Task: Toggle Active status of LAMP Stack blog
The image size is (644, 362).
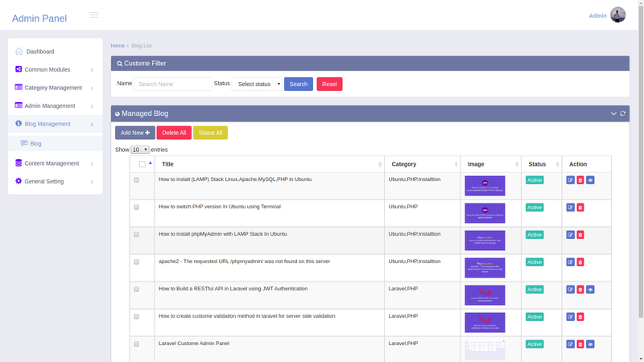Action: pyautogui.click(x=535, y=180)
